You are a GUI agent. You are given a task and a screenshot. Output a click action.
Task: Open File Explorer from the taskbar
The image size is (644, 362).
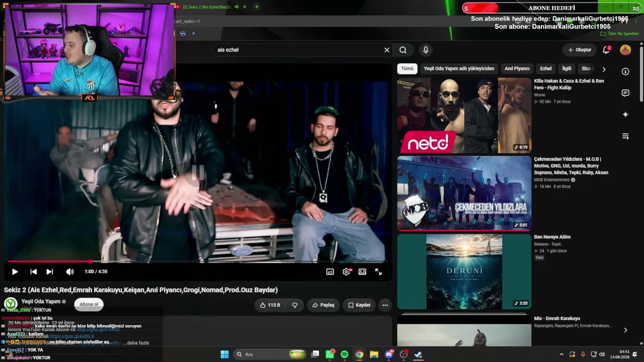point(374,354)
